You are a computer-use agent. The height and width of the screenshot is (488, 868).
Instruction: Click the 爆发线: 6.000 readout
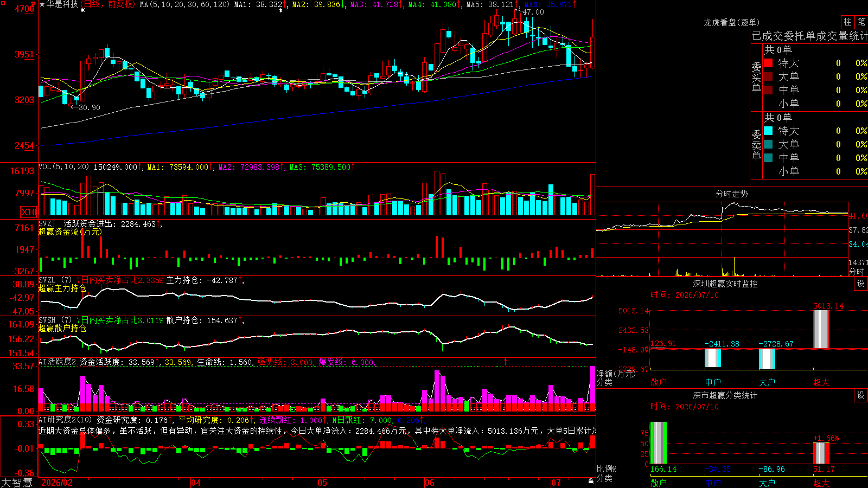point(346,362)
